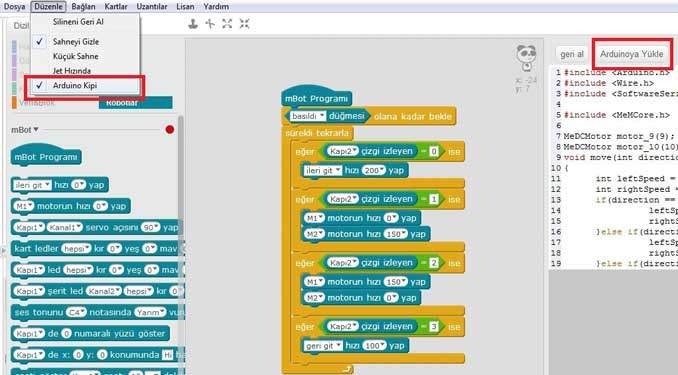This screenshot has height=375, width=678.
Task: Open the Kartlar menu
Action: pos(116,6)
